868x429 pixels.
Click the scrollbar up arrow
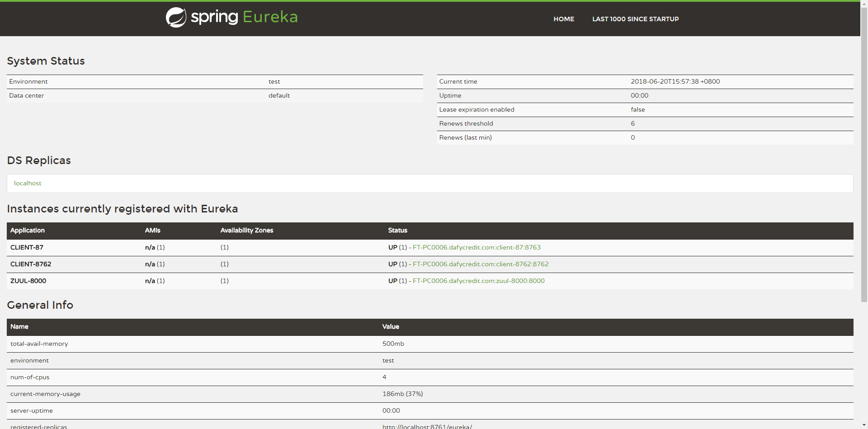click(864, 3)
